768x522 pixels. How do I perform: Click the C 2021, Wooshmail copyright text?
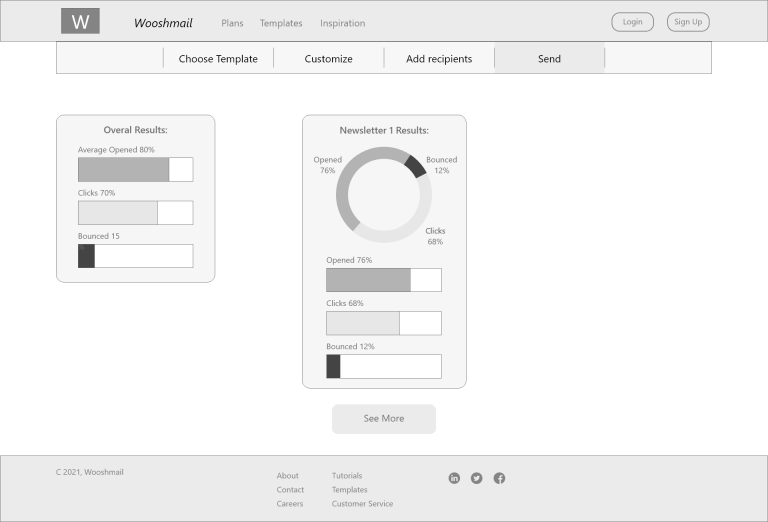[90, 472]
